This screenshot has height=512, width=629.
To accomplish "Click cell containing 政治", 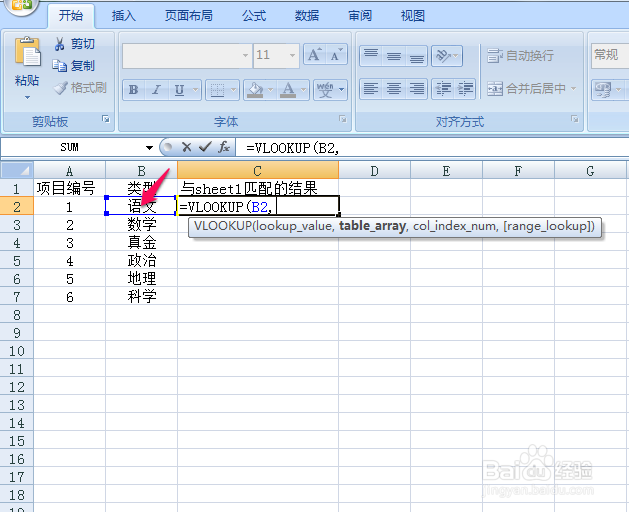I will coord(142,260).
